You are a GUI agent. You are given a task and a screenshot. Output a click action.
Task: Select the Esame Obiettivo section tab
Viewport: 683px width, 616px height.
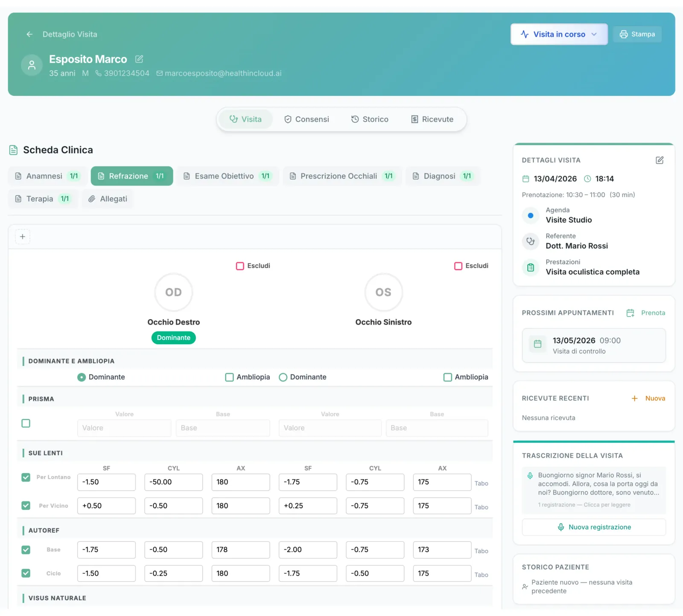coord(228,176)
